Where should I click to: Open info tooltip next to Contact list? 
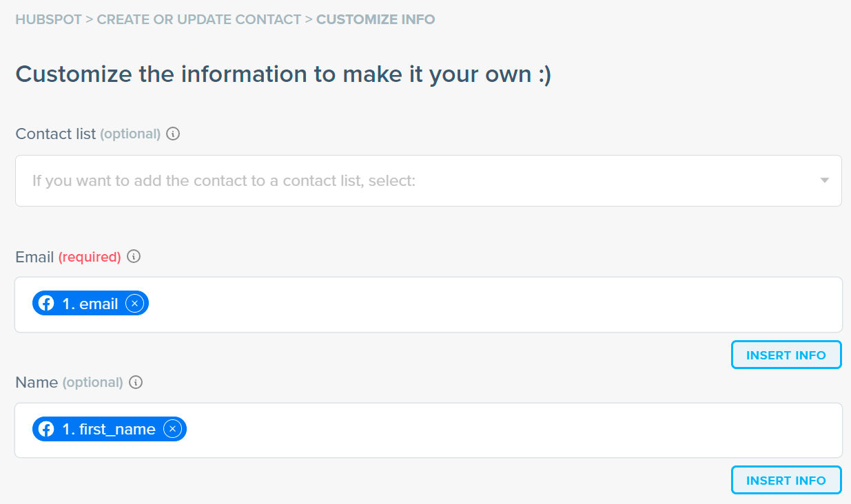tap(174, 134)
